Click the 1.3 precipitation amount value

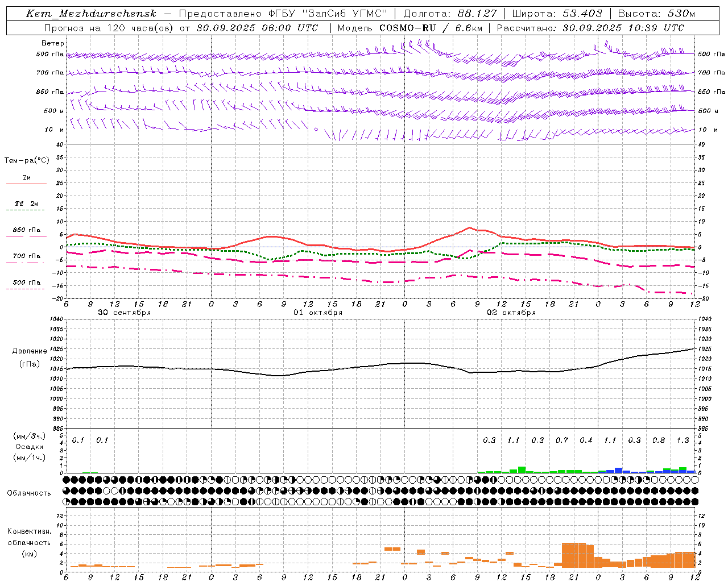point(682,440)
